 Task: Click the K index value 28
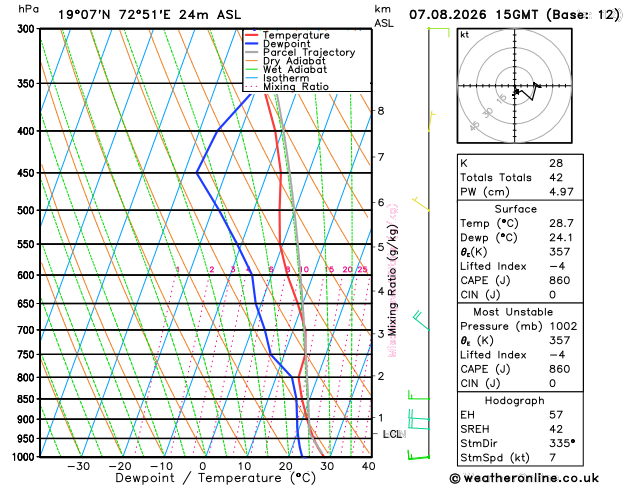point(556,163)
